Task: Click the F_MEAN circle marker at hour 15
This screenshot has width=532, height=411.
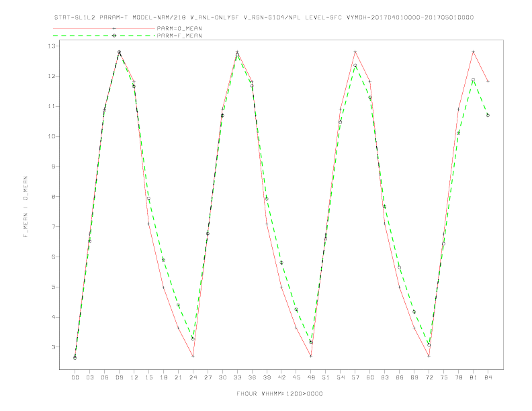Action: click(x=148, y=199)
